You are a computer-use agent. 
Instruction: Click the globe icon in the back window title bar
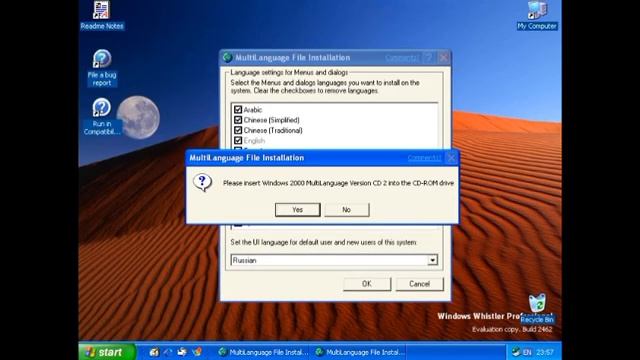(227, 58)
